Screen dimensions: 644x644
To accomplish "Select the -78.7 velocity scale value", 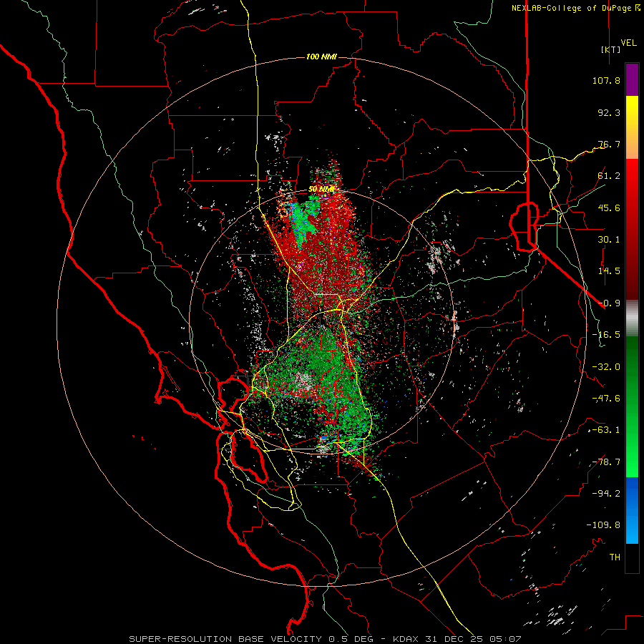I will (x=606, y=462).
